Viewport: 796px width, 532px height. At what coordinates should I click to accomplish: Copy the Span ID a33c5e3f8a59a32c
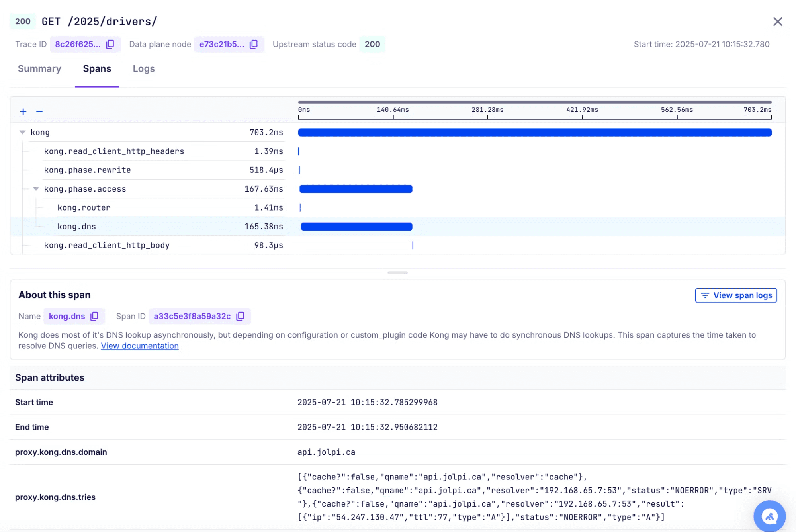240,316
